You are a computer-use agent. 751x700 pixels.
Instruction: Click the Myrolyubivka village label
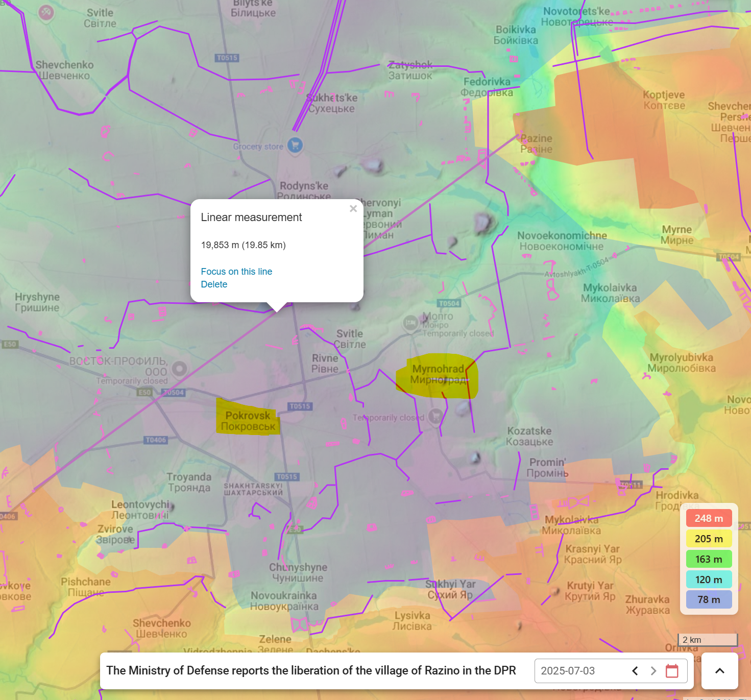point(682,363)
